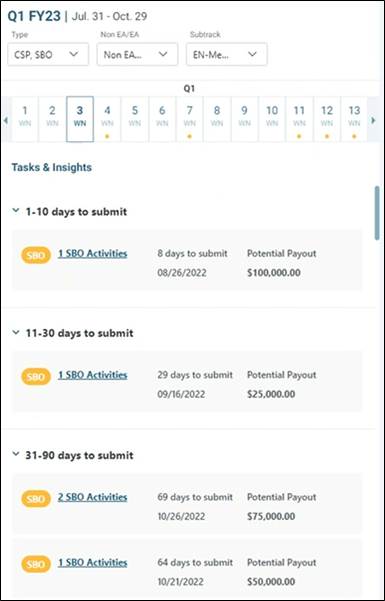The image size is (385, 601).
Task: Collapse the 1-10 days to submit section
Action: (x=16, y=210)
